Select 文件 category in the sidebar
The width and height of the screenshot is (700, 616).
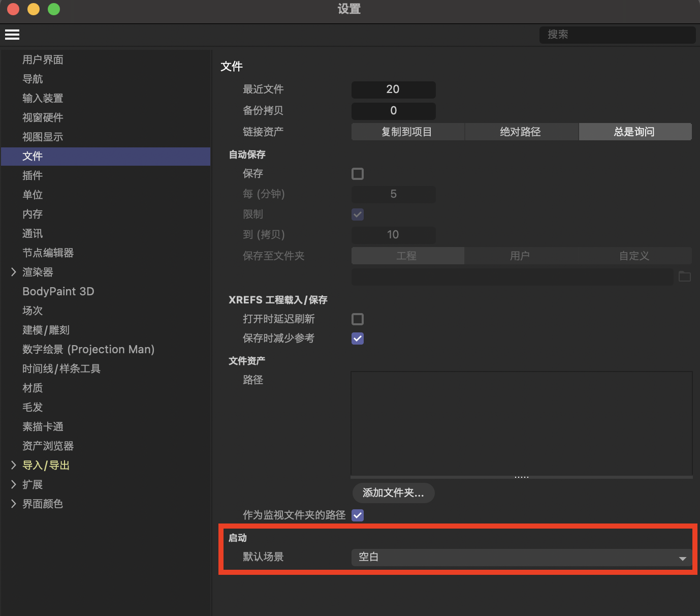coord(106,156)
